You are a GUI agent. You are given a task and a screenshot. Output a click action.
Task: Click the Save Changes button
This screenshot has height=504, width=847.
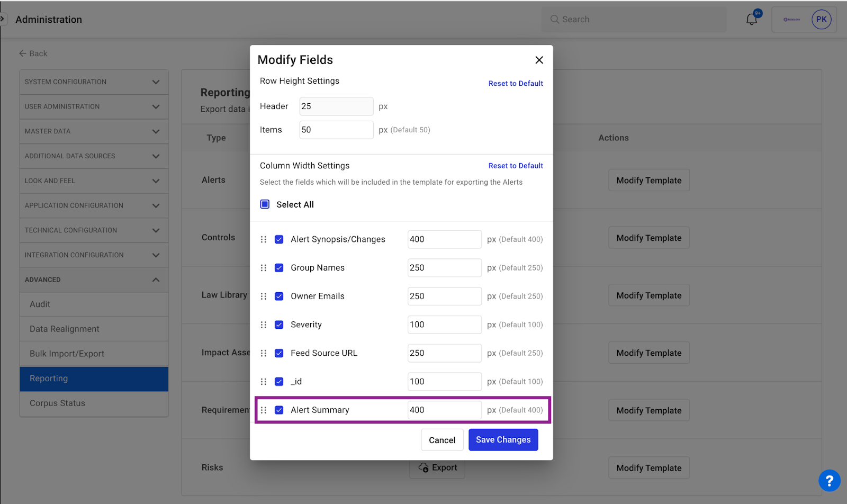pyautogui.click(x=503, y=440)
